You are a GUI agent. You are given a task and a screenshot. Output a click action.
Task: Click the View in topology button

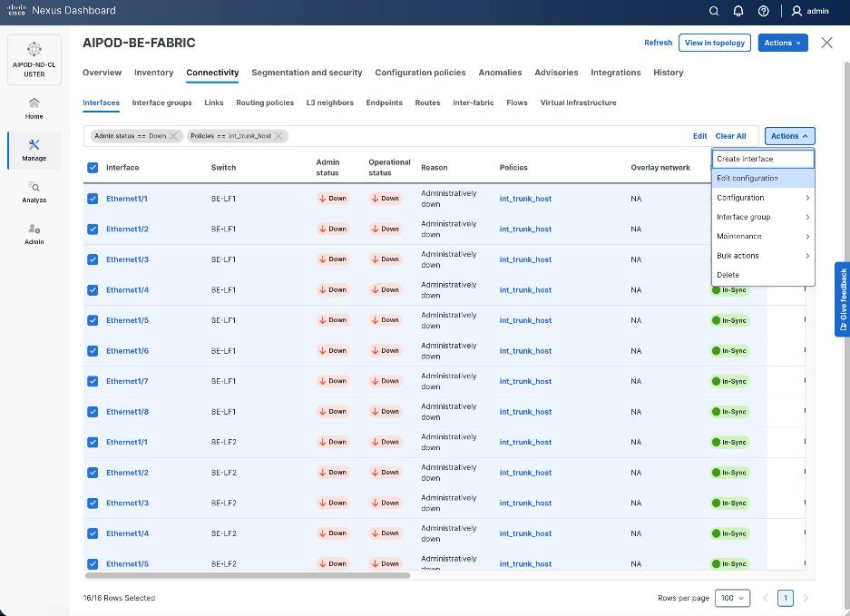pos(715,43)
